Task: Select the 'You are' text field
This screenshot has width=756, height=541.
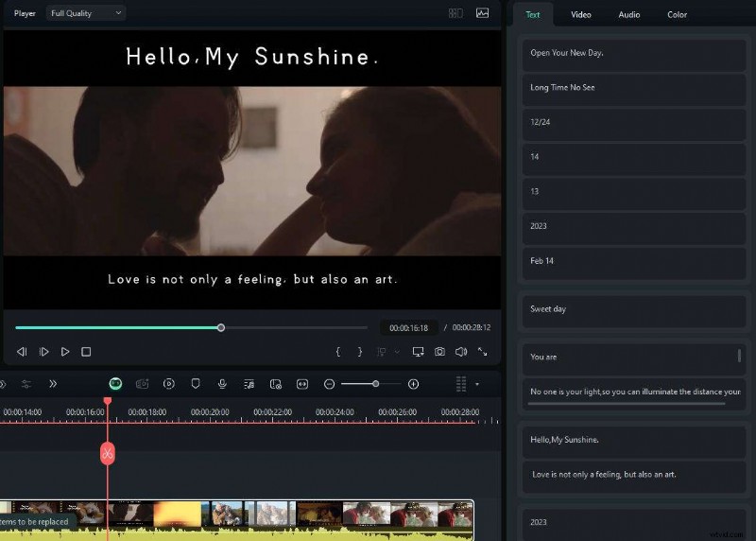Action: point(634,359)
